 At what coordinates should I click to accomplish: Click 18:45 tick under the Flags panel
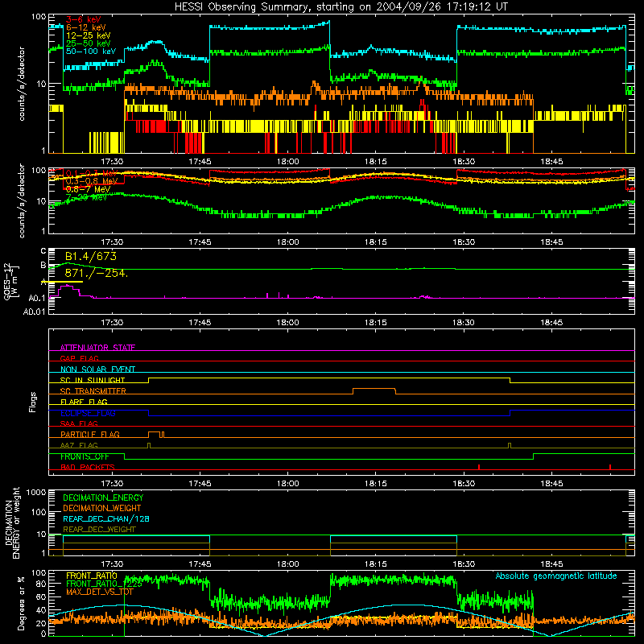[551, 484]
